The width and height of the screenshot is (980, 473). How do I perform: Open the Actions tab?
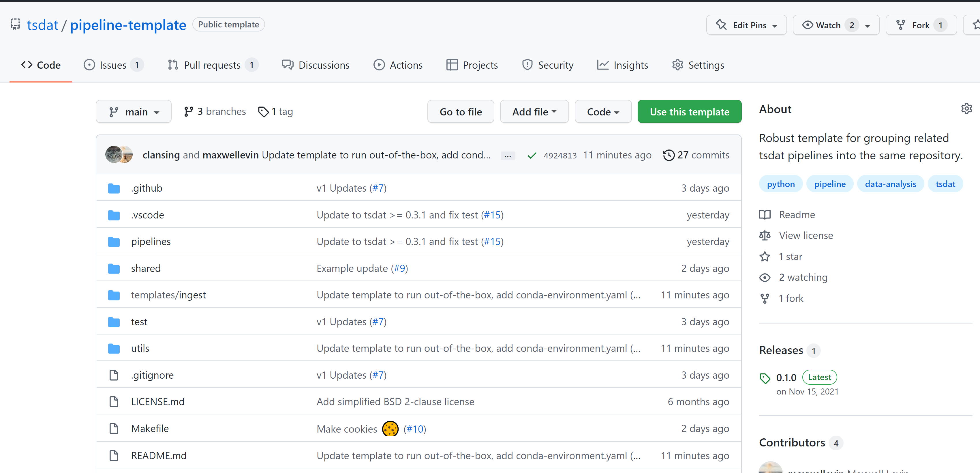coord(398,65)
